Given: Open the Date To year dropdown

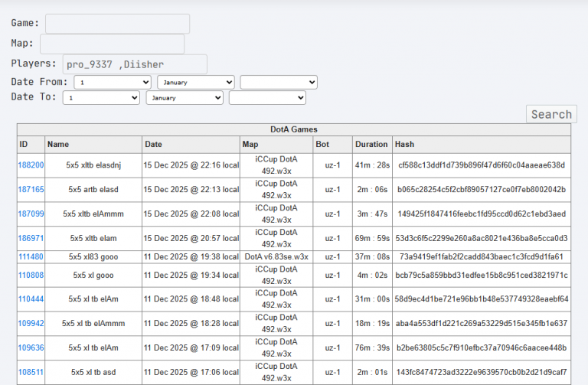Looking at the screenshot, I should point(267,98).
